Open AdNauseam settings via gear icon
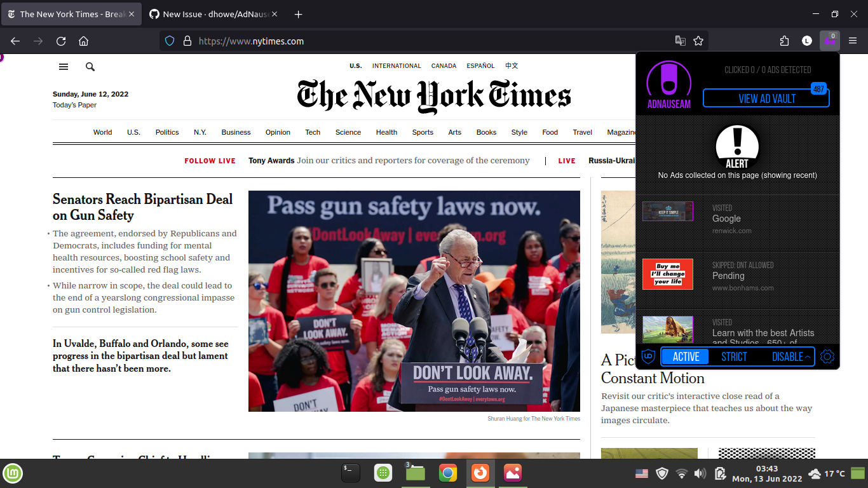 click(827, 356)
